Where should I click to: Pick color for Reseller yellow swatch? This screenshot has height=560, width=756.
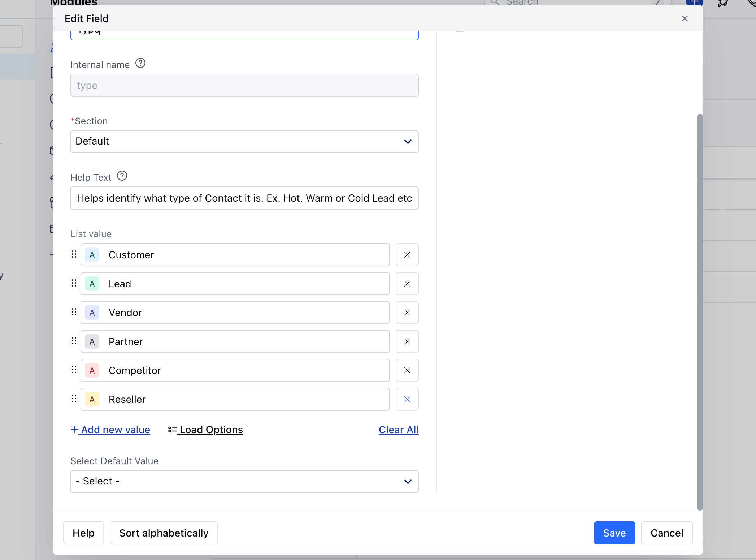pyautogui.click(x=92, y=400)
